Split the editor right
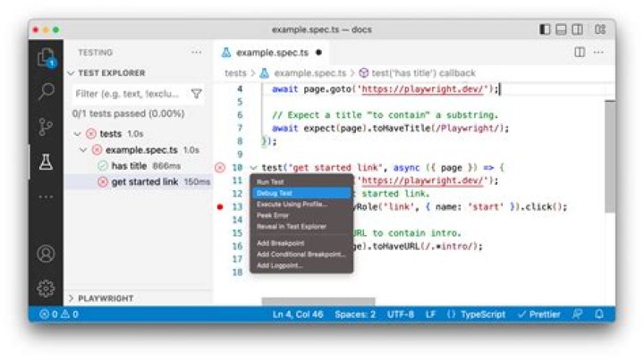This screenshot has width=644, height=360. click(580, 53)
